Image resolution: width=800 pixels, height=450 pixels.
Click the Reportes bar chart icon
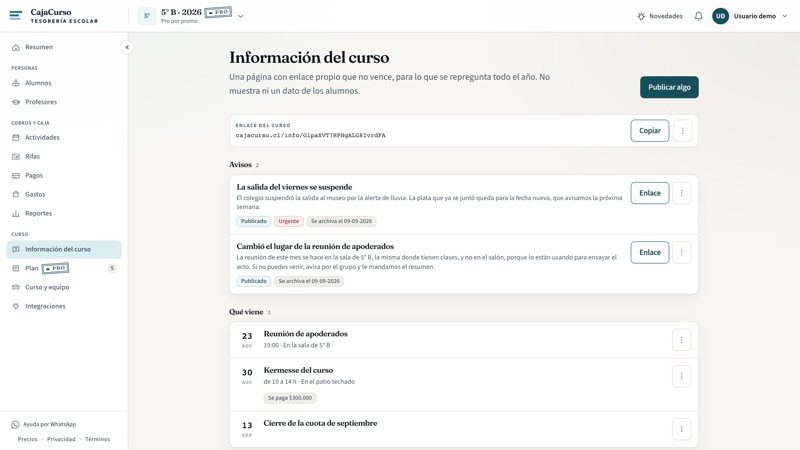(16, 213)
